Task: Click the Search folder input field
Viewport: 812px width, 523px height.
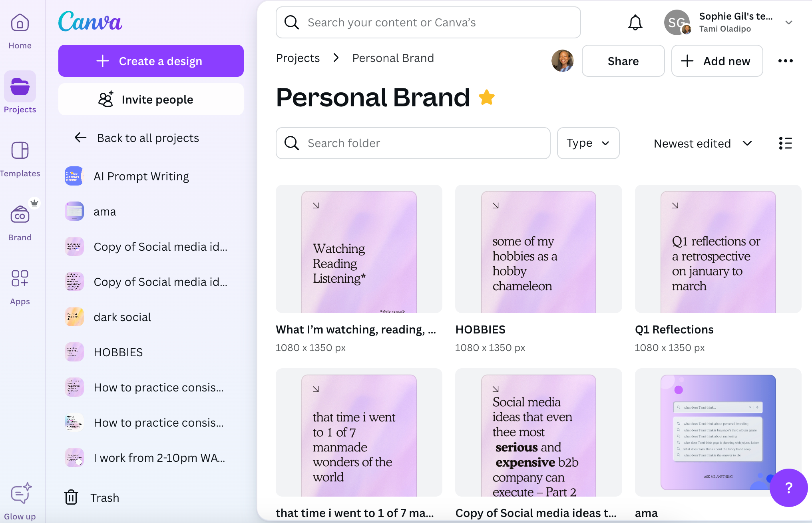Action: (413, 143)
